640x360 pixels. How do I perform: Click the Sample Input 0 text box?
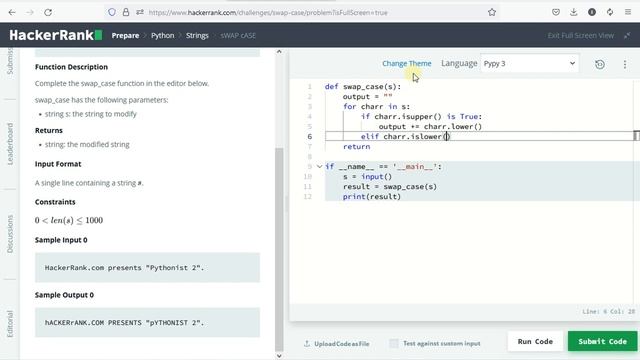(147, 268)
